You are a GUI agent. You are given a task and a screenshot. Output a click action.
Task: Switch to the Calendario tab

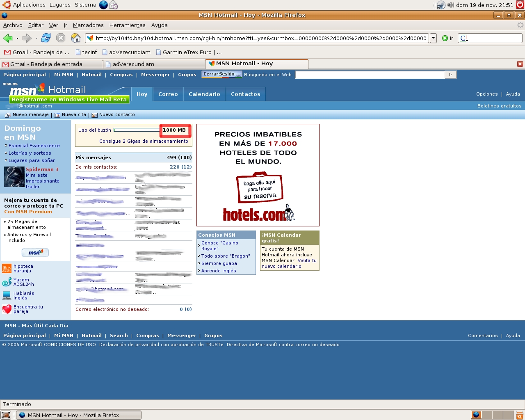204,94
